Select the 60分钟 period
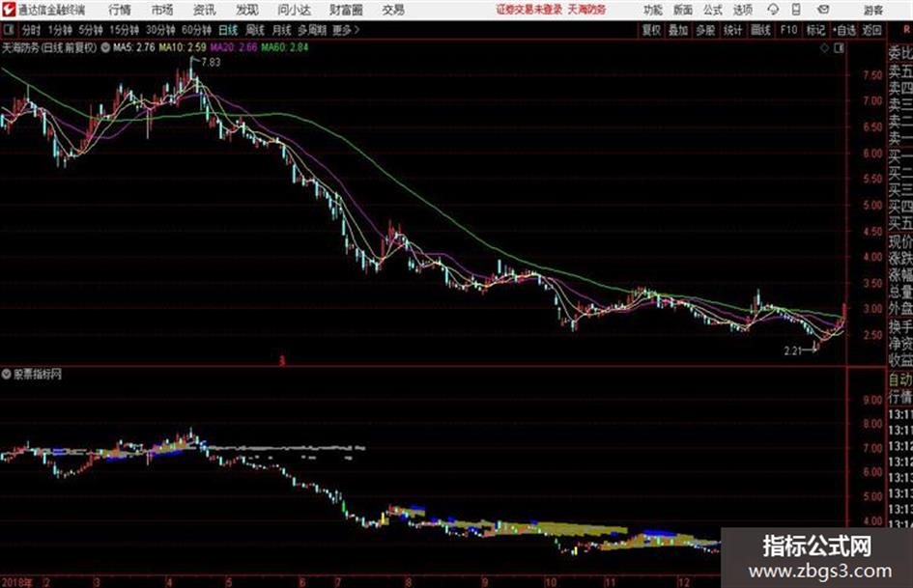913x588 pixels. click(x=196, y=30)
